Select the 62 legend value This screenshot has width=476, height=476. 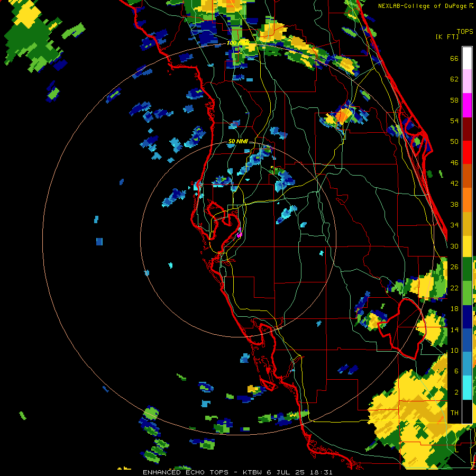[454, 79]
